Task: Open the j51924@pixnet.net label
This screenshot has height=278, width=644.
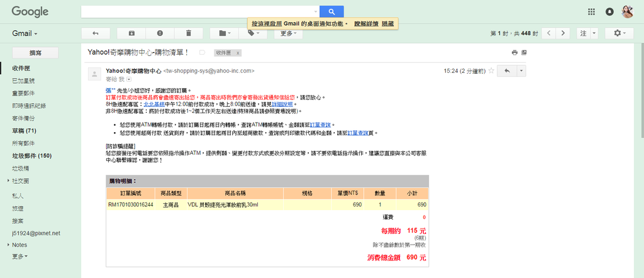Action: [x=36, y=233]
